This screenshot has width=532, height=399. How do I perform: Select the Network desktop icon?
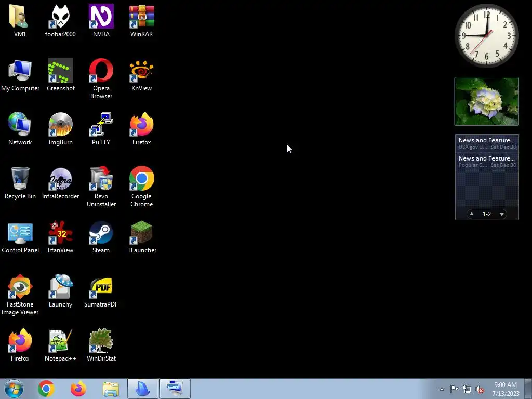pyautogui.click(x=20, y=129)
